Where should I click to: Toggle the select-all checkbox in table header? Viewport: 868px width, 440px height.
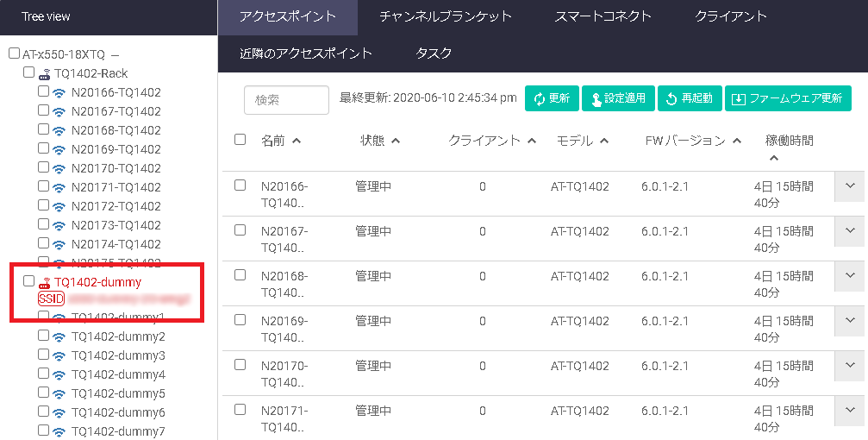(240, 140)
